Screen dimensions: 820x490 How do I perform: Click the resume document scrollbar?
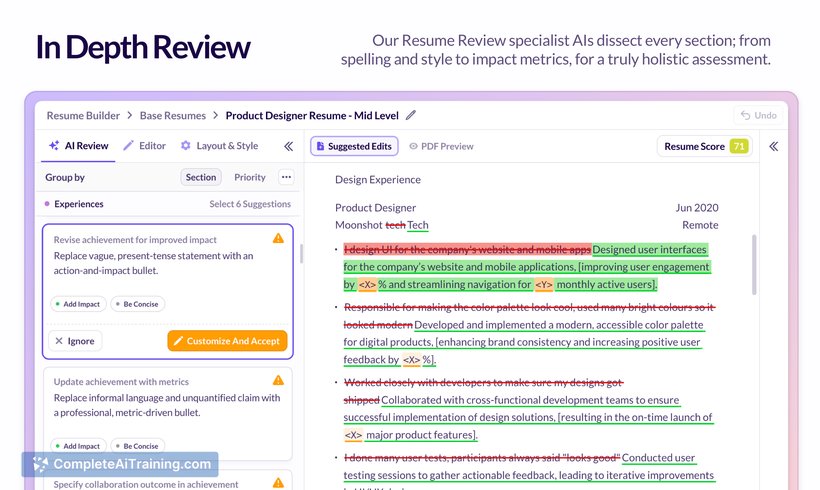pos(754,264)
